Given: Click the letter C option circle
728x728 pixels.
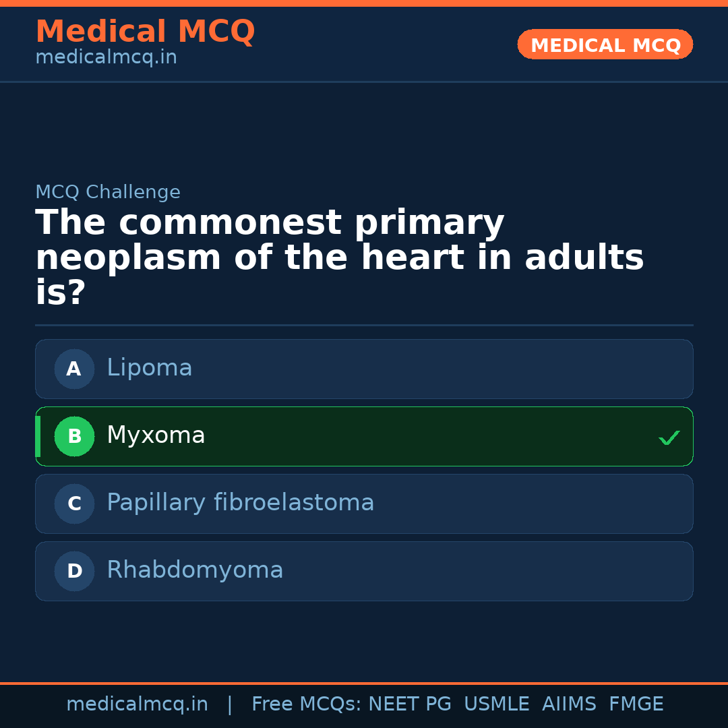Looking at the screenshot, I should point(74,504).
